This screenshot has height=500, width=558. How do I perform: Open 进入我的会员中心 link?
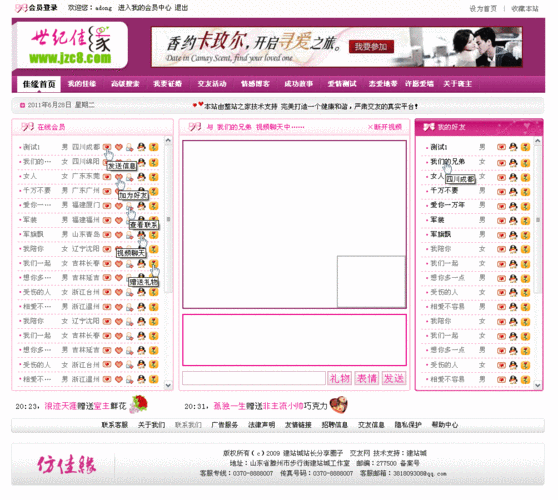pos(144,8)
